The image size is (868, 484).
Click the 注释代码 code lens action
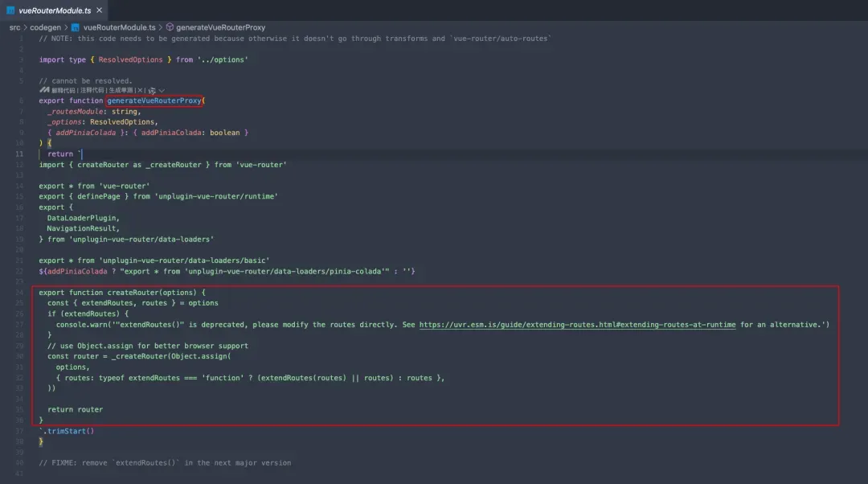click(x=92, y=90)
